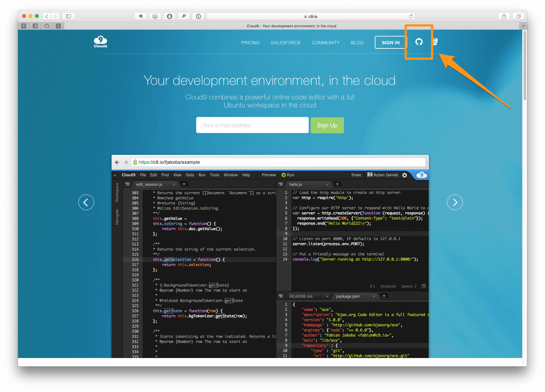Open the 1Password extension button
The width and height of the screenshot is (545, 392).
(x=198, y=16)
